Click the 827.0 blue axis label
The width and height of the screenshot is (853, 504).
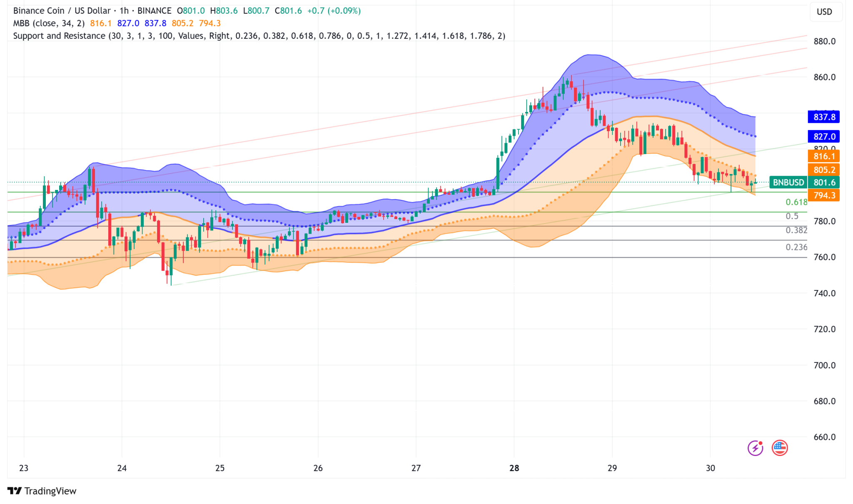click(824, 137)
